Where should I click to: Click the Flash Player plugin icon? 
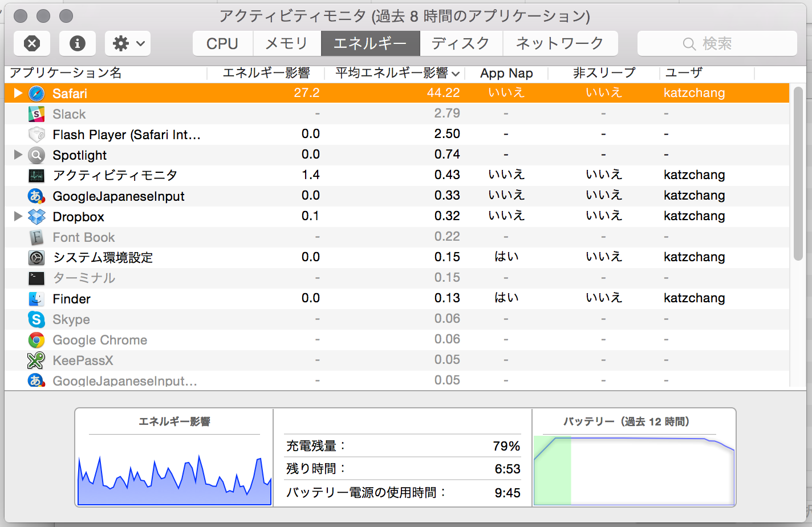36,135
